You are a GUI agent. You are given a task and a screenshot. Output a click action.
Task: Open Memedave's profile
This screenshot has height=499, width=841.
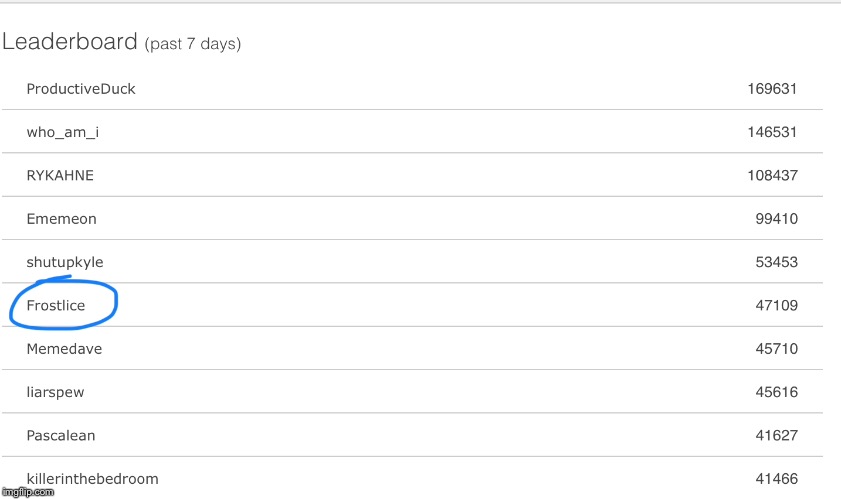(x=64, y=349)
